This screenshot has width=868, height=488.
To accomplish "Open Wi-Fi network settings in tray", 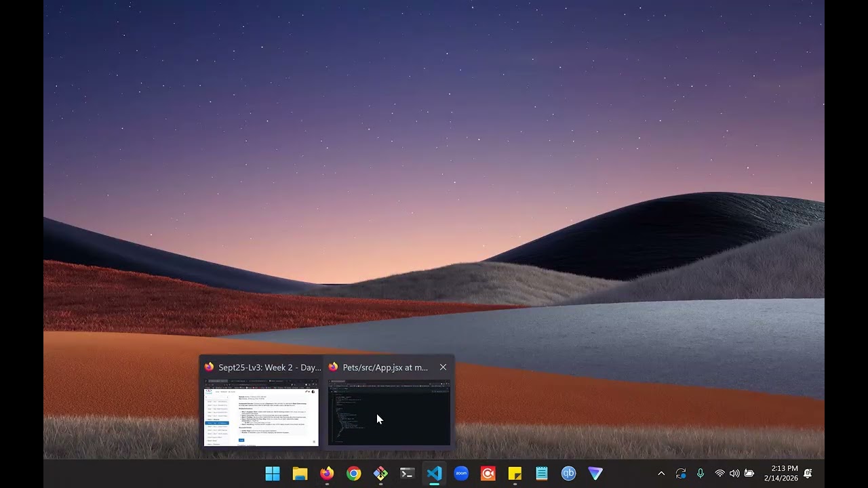I will 720,474.
